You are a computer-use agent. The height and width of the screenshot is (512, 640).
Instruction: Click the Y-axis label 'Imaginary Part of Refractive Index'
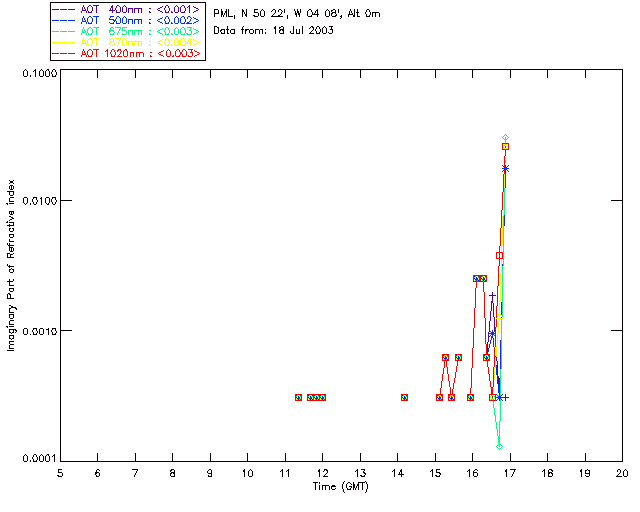(x=11, y=265)
